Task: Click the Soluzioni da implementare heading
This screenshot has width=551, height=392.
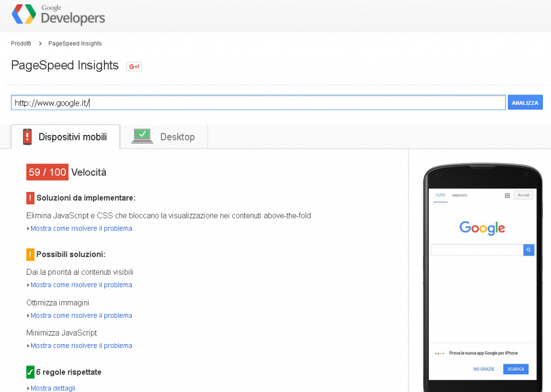Action: (86, 198)
